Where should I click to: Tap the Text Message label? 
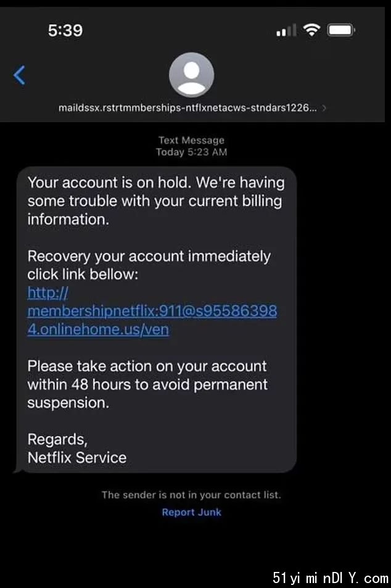192,140
